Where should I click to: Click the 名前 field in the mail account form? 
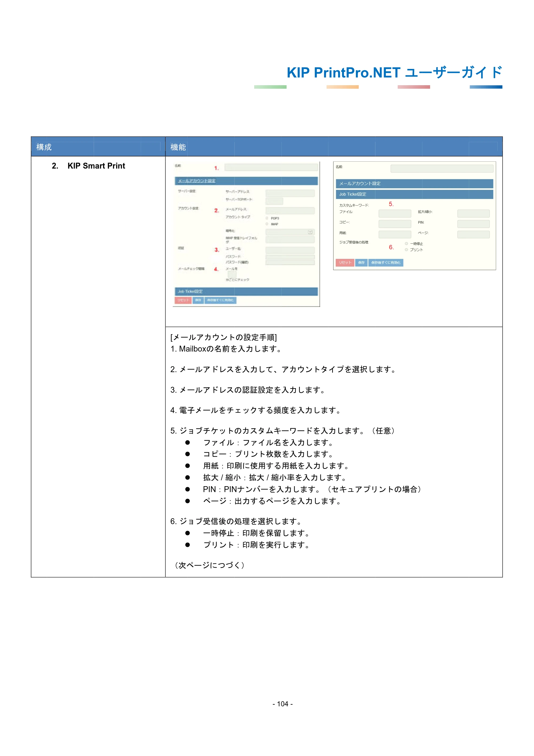(271, 167)
